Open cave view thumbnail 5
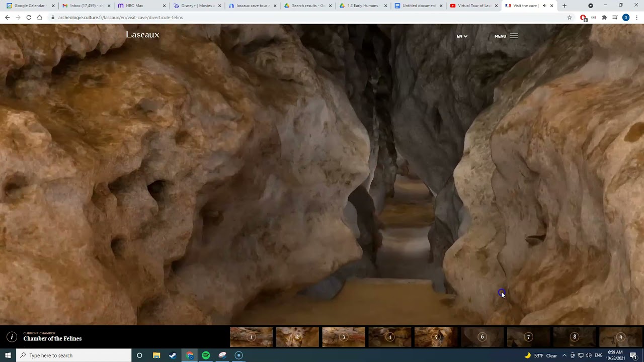 (436, 337)
